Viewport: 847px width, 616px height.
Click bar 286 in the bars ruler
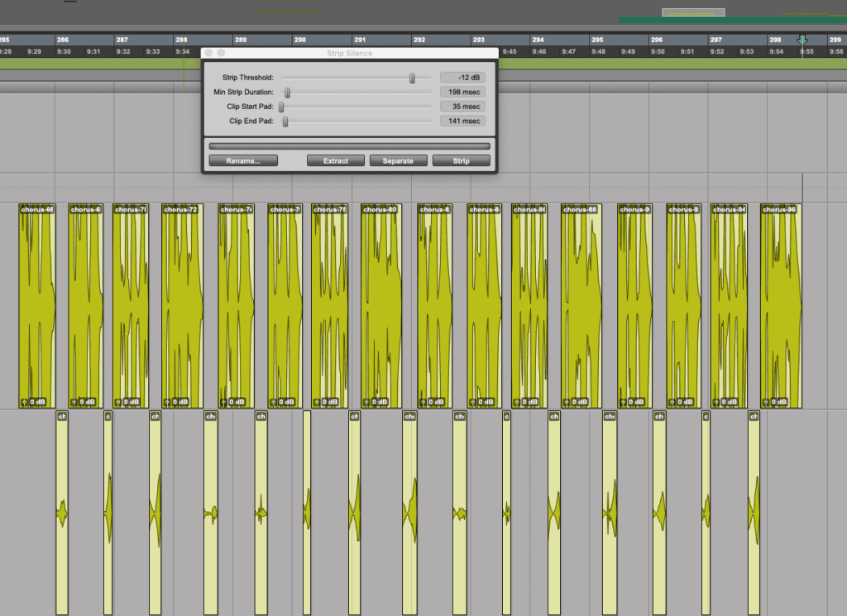63,40
